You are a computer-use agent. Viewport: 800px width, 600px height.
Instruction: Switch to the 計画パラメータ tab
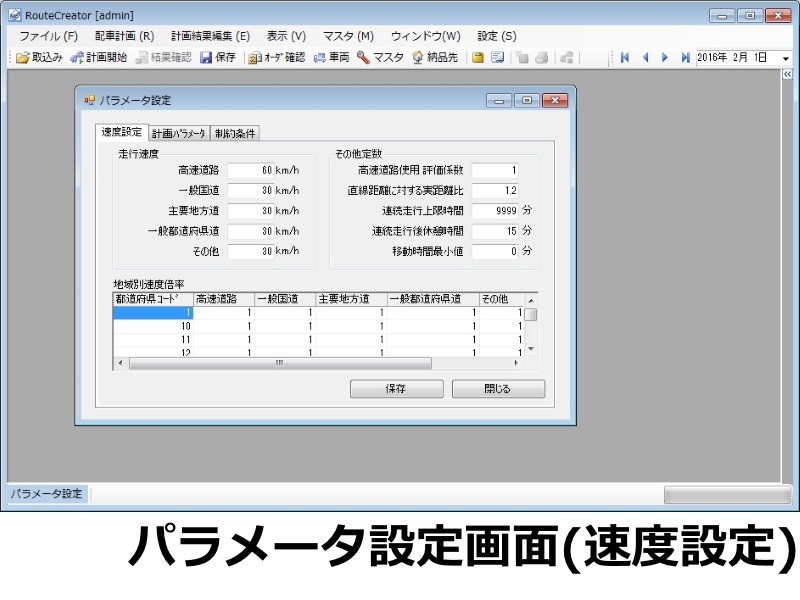coord(176,131)
